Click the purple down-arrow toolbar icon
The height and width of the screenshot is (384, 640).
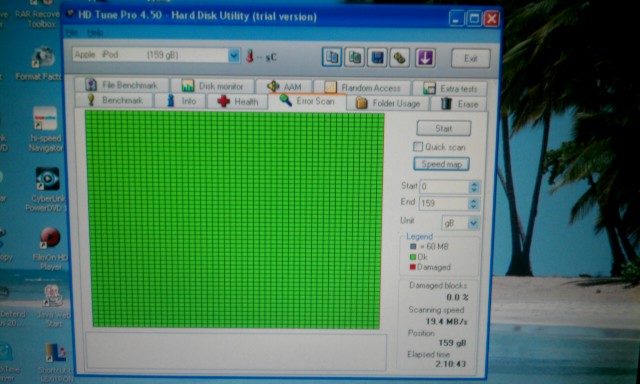pyautogui.click(x=425, y=58)
